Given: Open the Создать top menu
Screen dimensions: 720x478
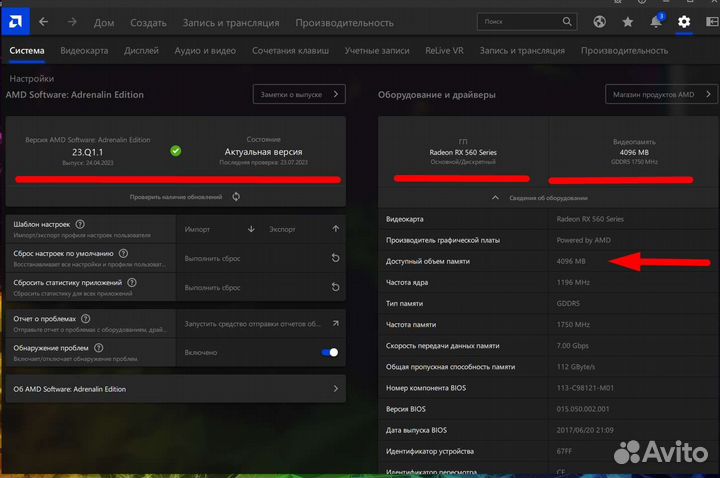Looking at the screenshot, I should (148, 22).
